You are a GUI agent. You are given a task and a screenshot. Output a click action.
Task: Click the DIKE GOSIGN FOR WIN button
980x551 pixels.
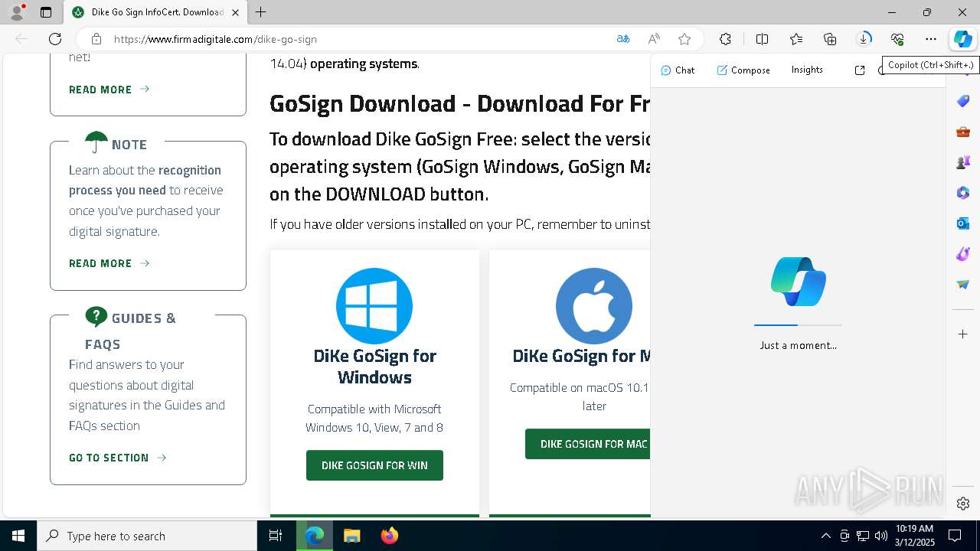point(374,465)
